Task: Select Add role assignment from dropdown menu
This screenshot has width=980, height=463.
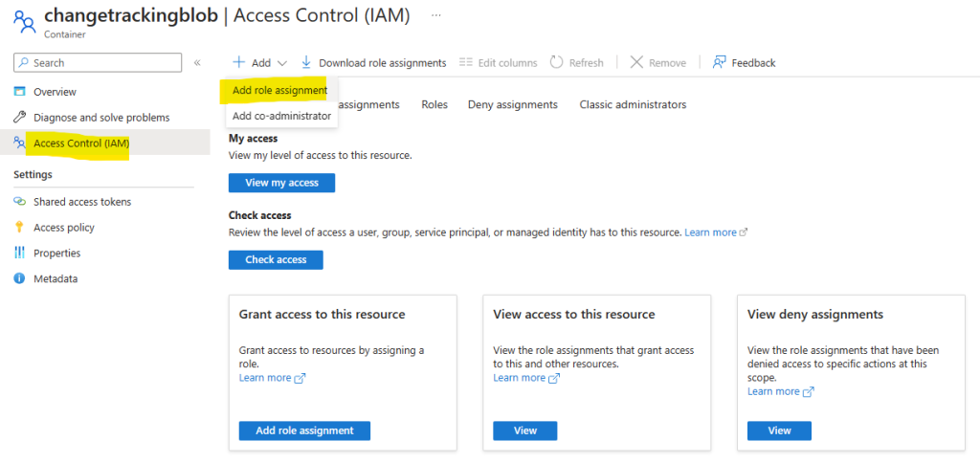Action: point(279,91)
